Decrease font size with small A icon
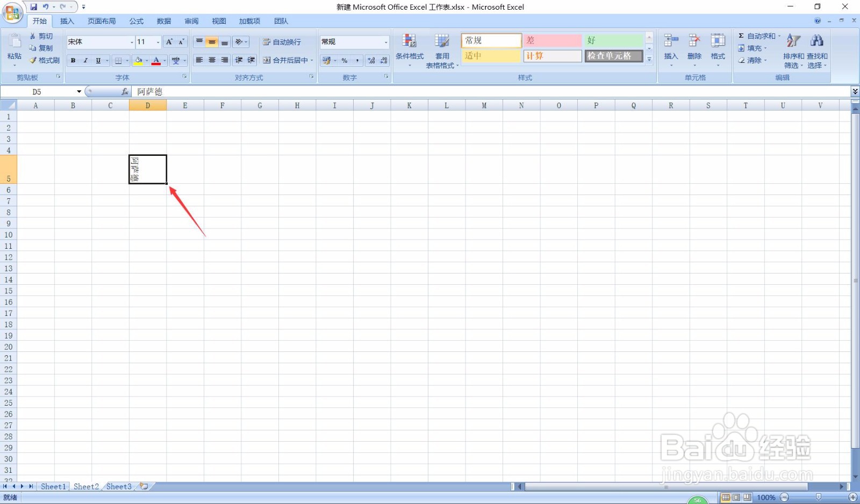This screenshot has height=504, width=860. (x=181, y=42)
